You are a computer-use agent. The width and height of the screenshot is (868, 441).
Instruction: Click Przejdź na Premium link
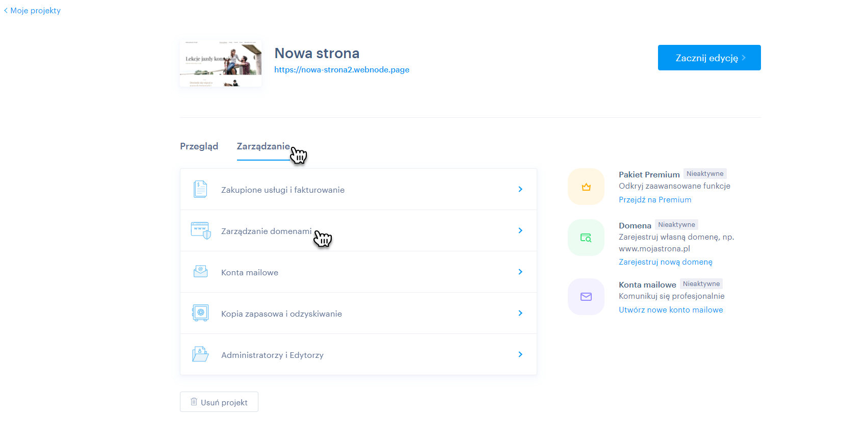pos(655,200)
